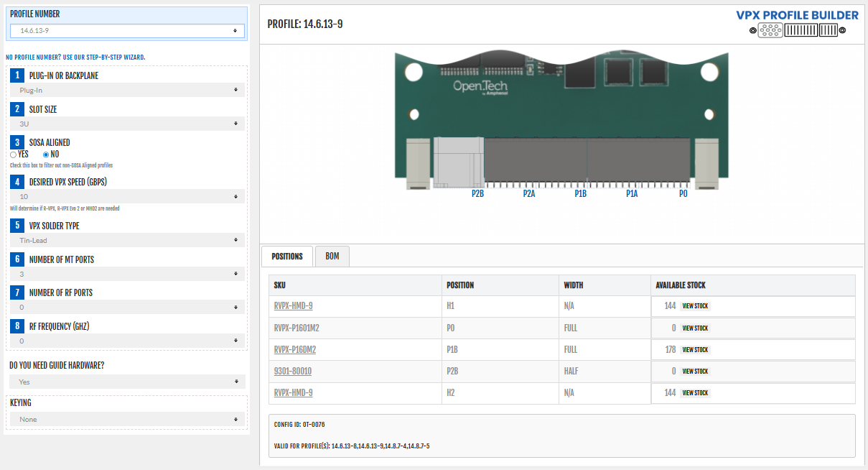Image resolution: width=868 pixels, height=470 pixels.
Task: Click the left round guide-pin icon under the title
Action: (752, 30)
